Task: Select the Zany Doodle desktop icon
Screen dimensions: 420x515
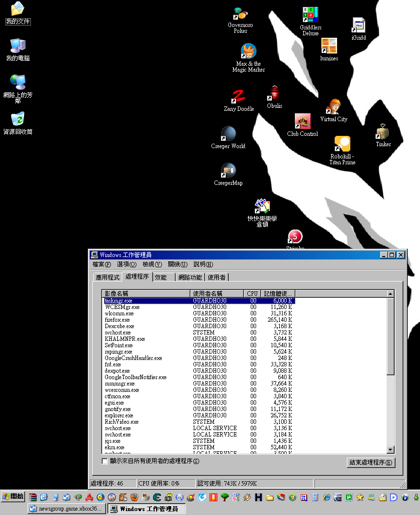Action: pyautogui.click(x=238, y=97)
